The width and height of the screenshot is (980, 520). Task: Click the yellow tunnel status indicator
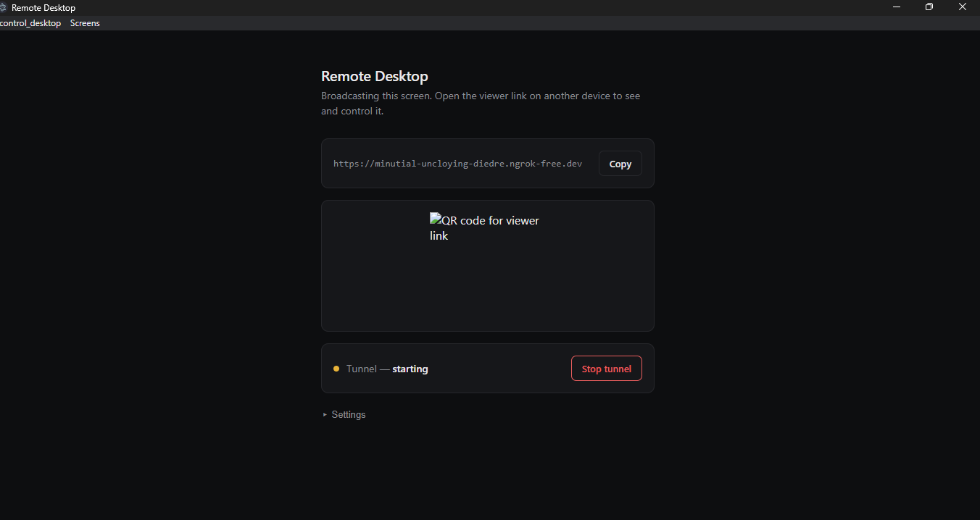click(336, 369)
